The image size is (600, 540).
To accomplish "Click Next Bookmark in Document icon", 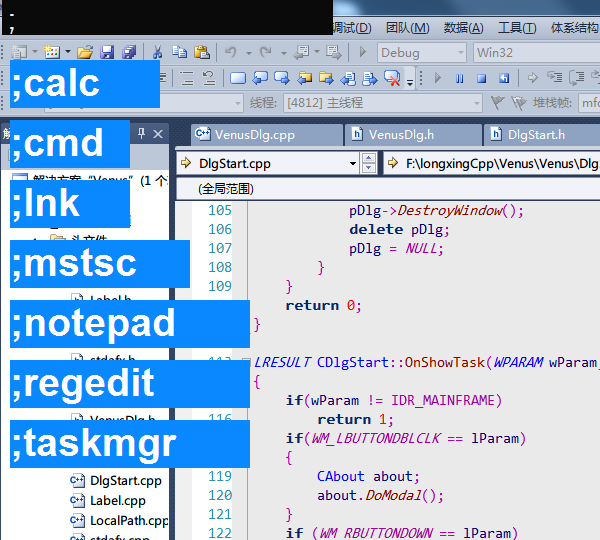I will coord(370,78).
